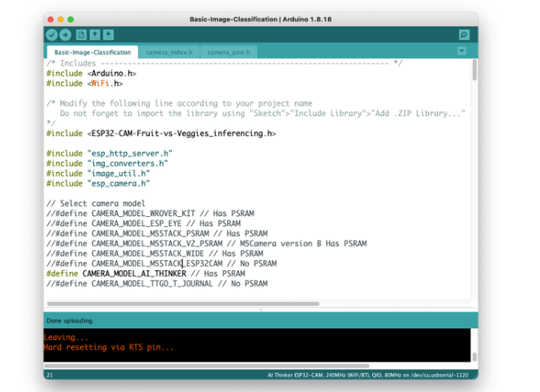Click the editor's horizontal scrollbar
This screenshot has width=540, height=392.
(182, 303)
